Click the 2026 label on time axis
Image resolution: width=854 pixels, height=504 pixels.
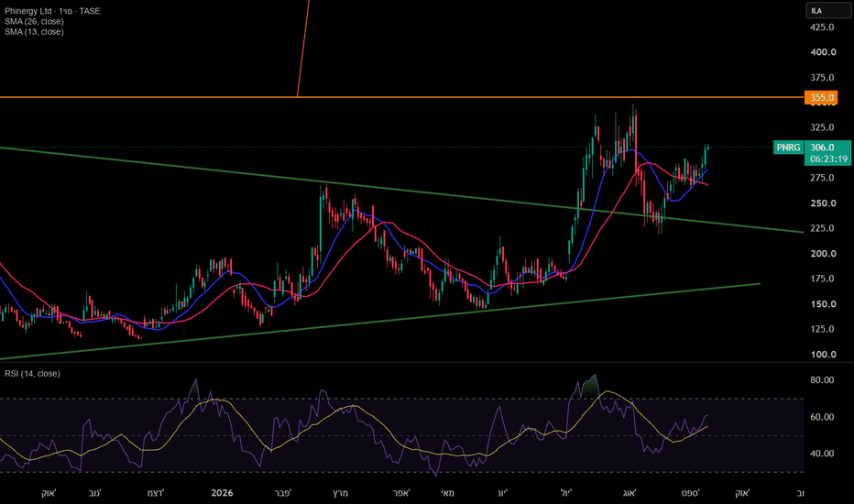[222, 493]
